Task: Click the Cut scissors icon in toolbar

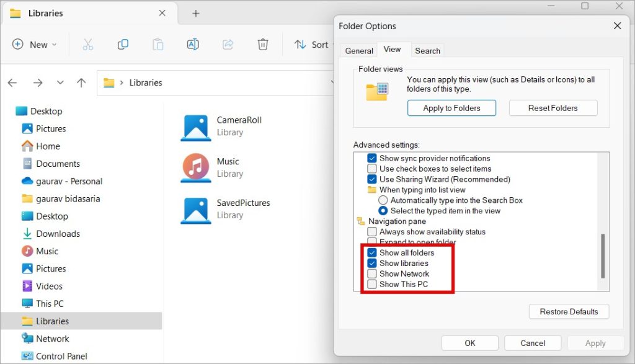Action: pos(87,45)
